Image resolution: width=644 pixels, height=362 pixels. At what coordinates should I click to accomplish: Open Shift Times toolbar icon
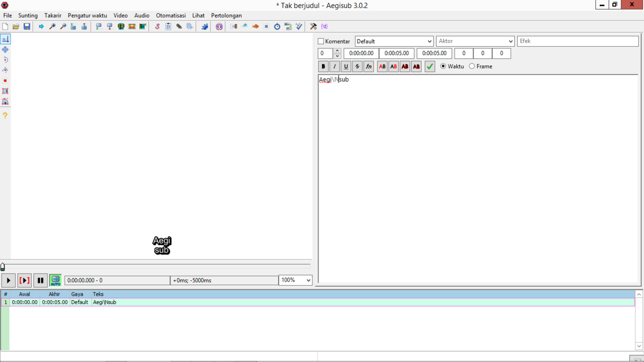coord(234,26)
